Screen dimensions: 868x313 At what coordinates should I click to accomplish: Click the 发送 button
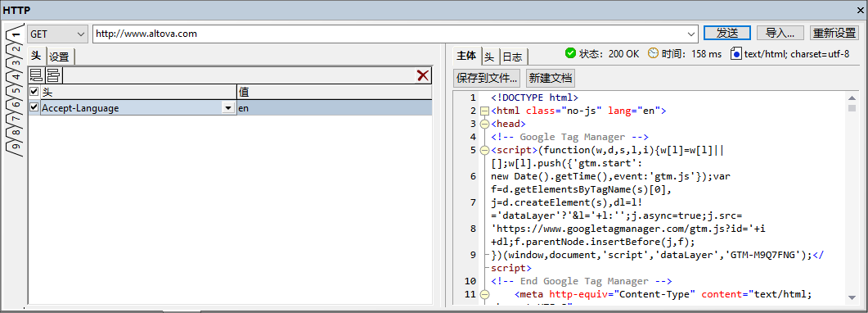pos(726,33)
